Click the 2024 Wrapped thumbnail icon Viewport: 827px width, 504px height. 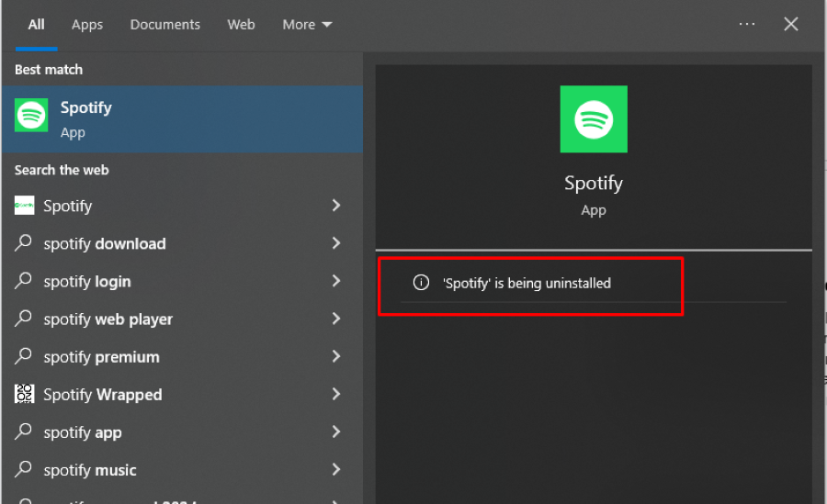point(24,394)
